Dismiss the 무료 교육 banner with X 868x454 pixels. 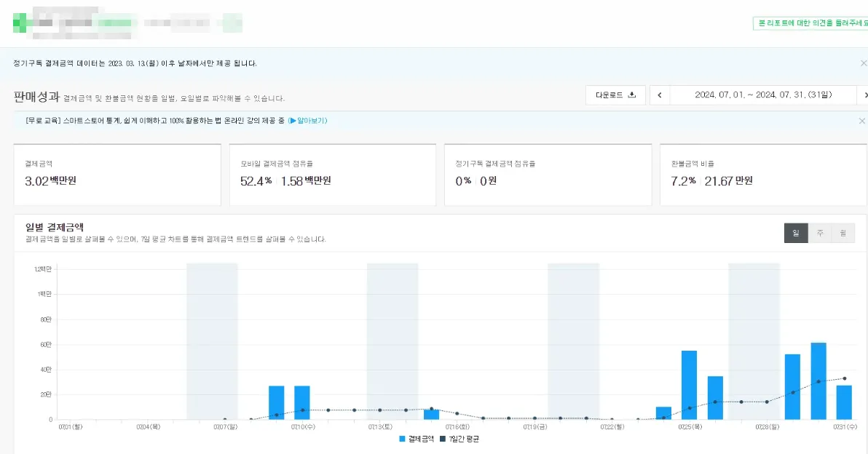(861, 121)
